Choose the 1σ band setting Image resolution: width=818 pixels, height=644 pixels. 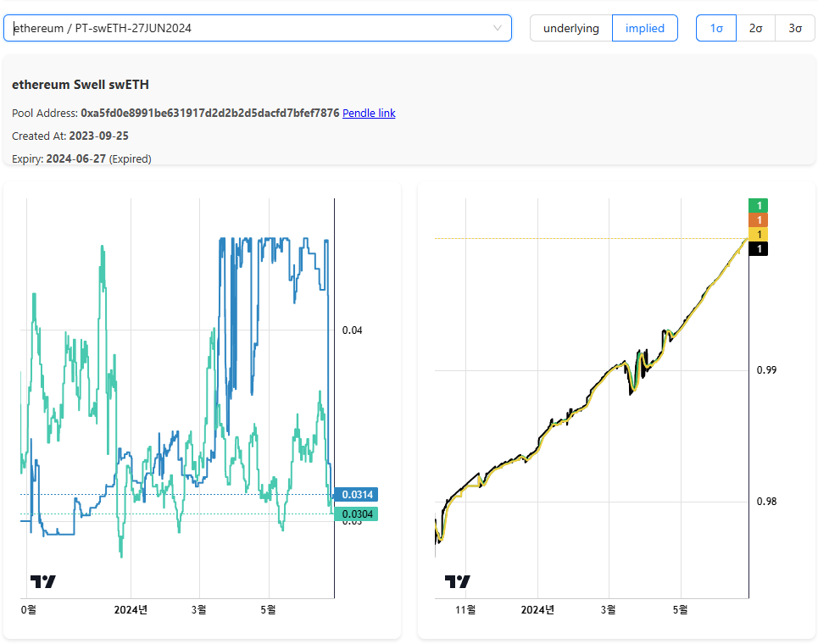pyautogui.click(x=716, y=28)
